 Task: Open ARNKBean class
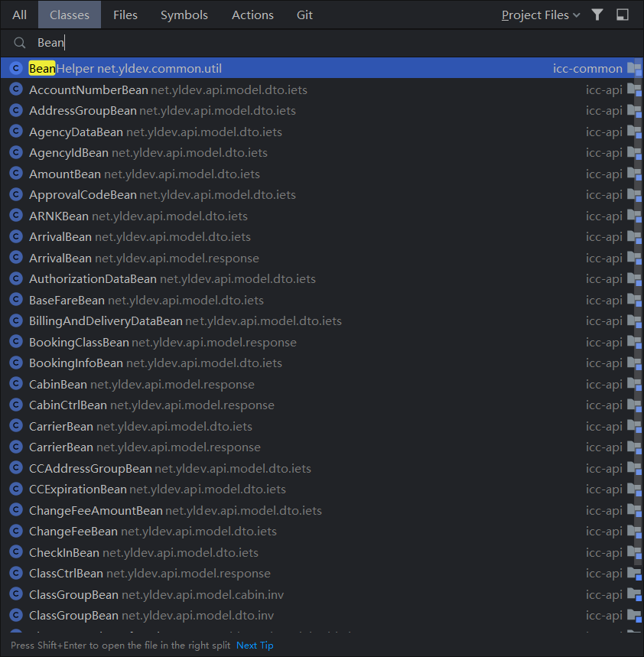322,216
